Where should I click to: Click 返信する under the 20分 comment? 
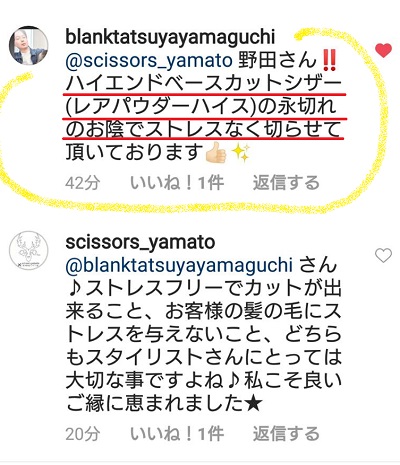click(x=286, y=434)
